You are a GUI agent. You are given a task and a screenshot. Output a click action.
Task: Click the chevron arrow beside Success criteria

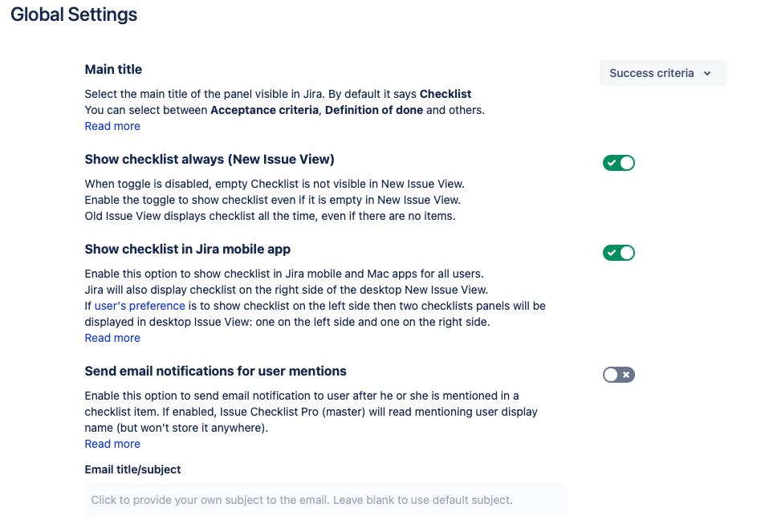pyautogui.click(x=707, y=74)
